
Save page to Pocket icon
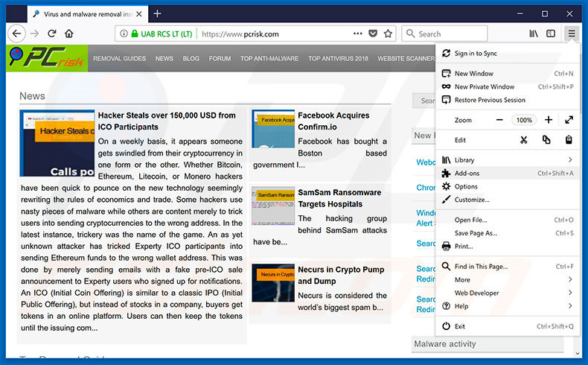pyautogui.click(x=373, y=34)
